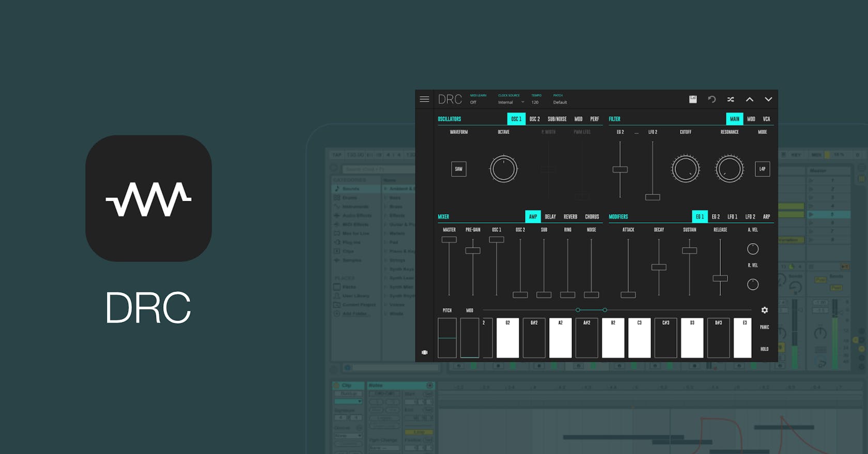868x454 pixels.
Task: Toggle the L4P filter mode button
Action: (763, 169)
